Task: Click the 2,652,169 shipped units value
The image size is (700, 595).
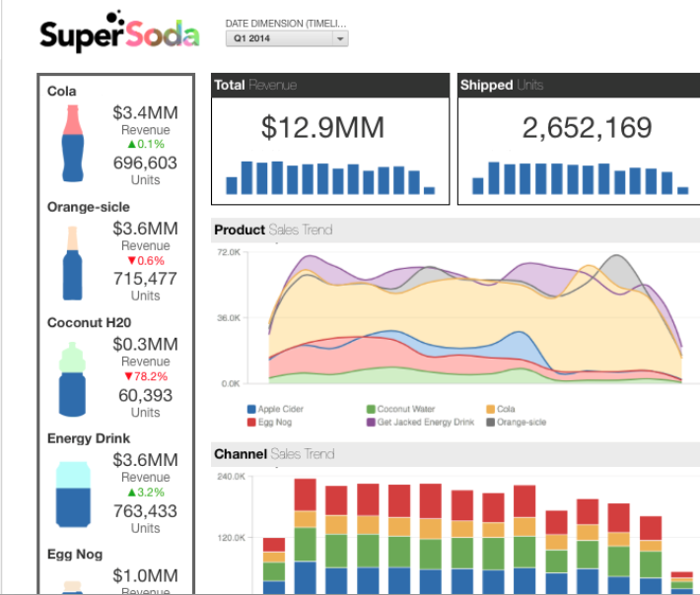Action: (587, 127)
